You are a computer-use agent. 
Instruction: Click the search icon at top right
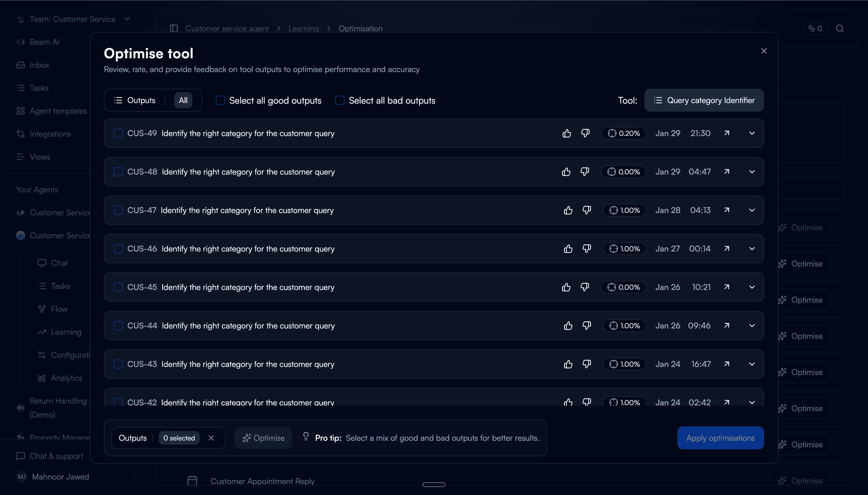point(840,28)
